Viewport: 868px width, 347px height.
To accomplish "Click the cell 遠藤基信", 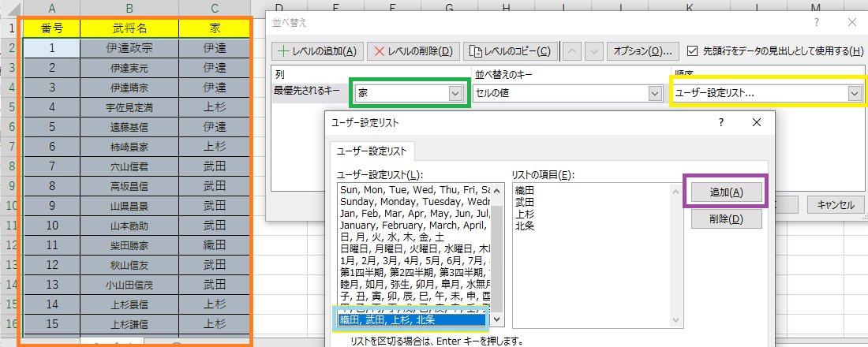I will 129,127.
